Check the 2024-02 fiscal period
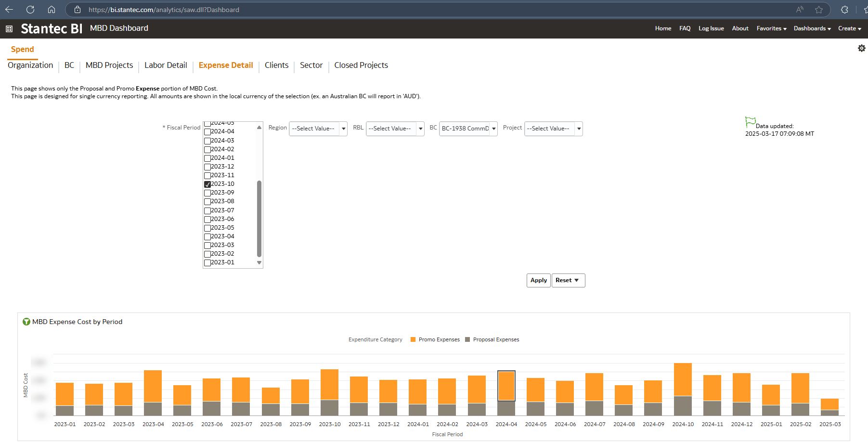 pos(207,150)
